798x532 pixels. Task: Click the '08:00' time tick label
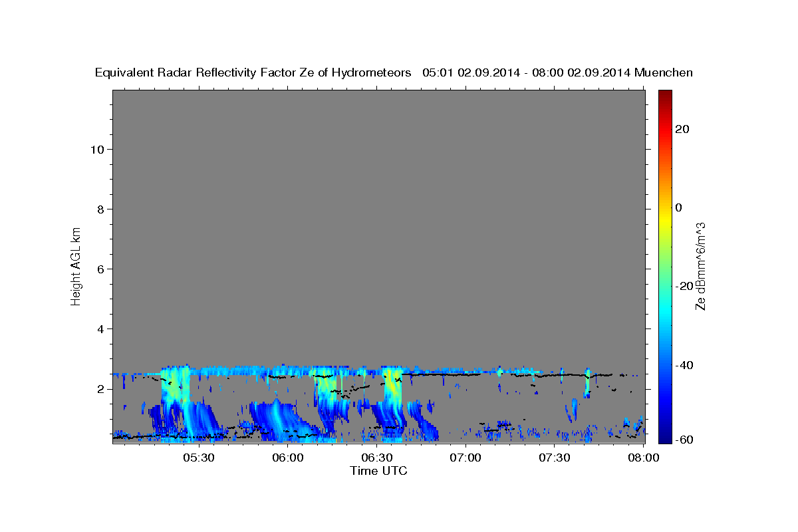tap(644, 458)
